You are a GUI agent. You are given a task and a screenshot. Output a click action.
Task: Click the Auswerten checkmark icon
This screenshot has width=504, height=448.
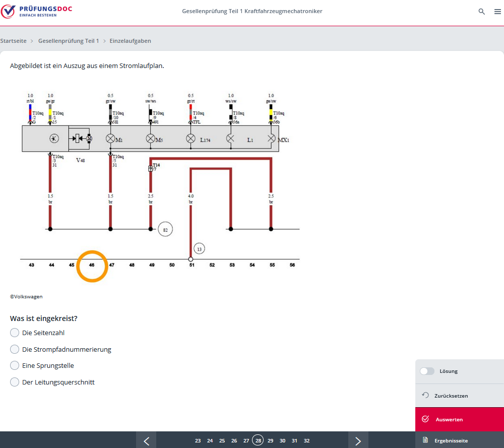pyautogui.click(x=425, y=419)
